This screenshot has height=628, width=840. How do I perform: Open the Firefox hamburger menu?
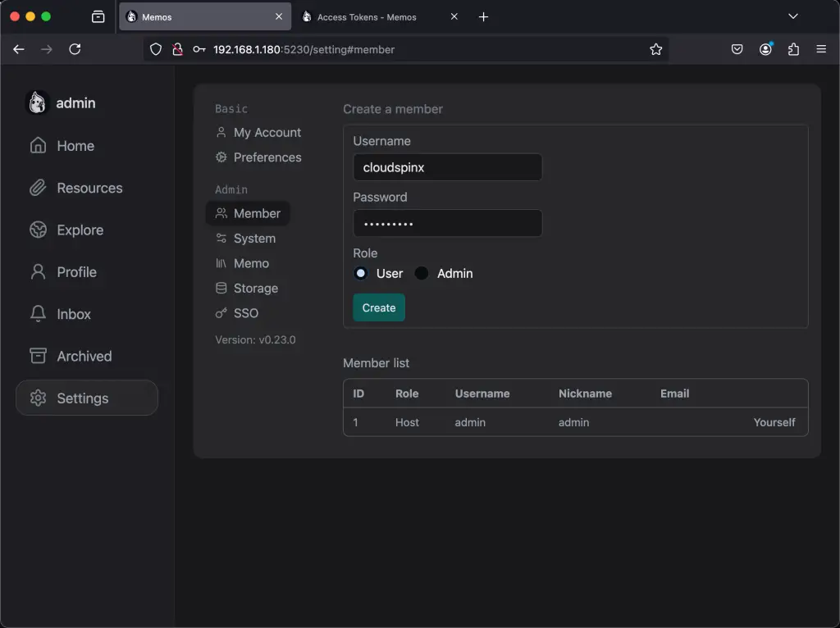821,48
